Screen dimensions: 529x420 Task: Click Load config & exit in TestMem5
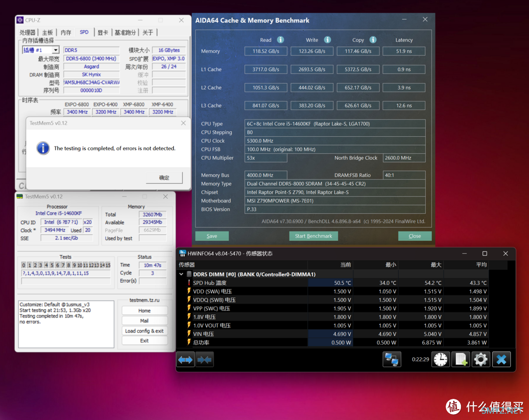tap(144, 331)
